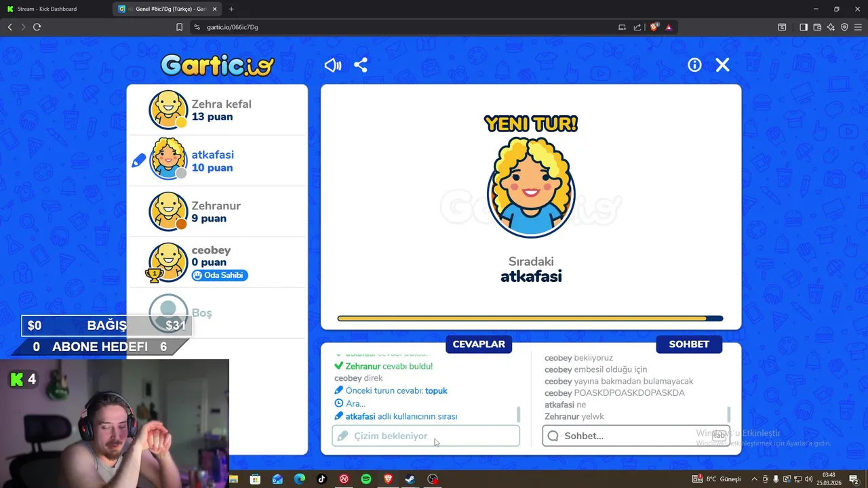Click the 'ceobey direk' answer message

359,378
